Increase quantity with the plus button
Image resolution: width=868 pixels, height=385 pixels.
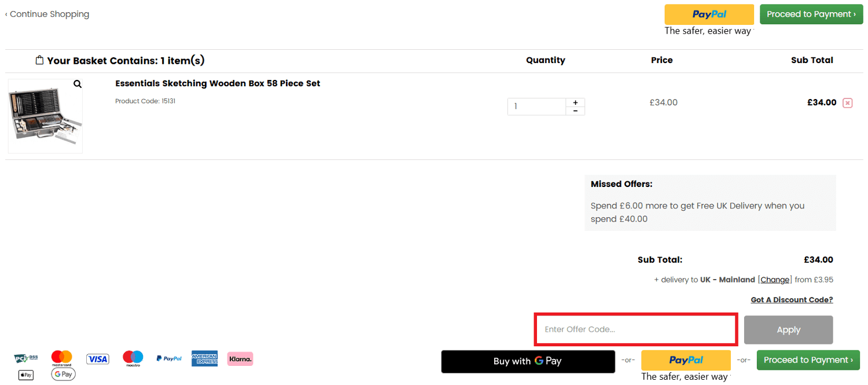click(x=575, y=102)
